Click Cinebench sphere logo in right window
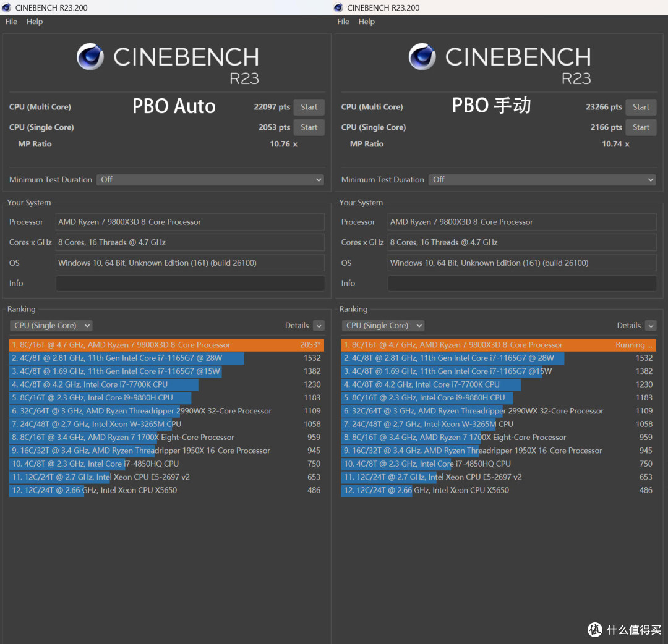 422,57
